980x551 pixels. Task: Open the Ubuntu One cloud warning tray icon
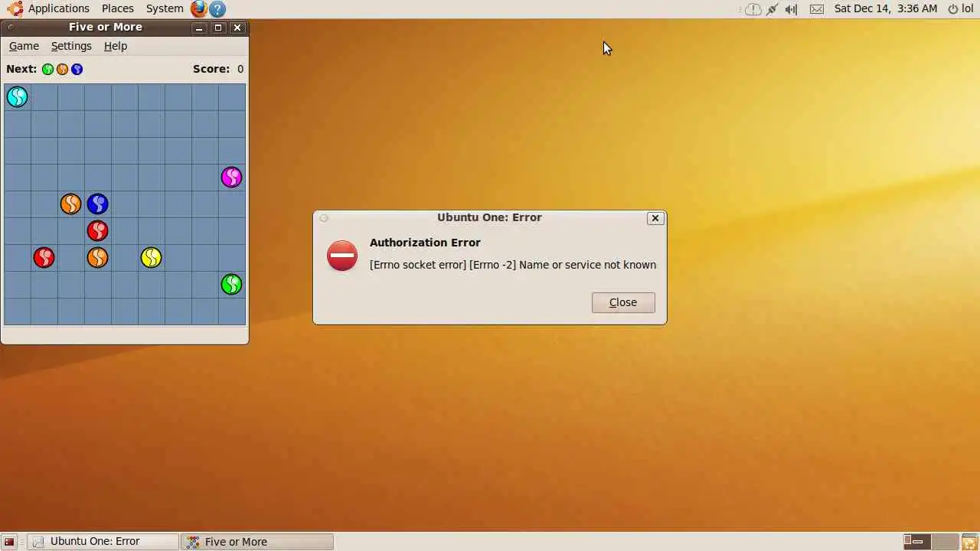click(x=753, y=9)
